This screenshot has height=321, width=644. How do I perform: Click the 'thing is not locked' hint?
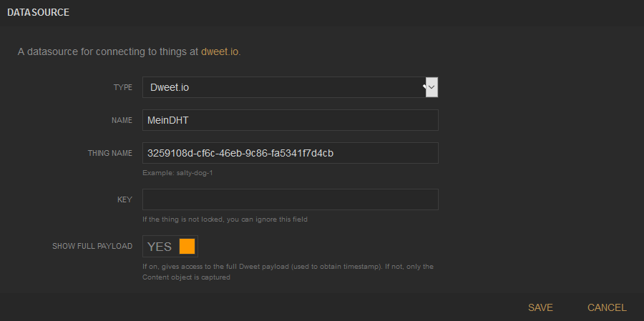tap(225, 219)
